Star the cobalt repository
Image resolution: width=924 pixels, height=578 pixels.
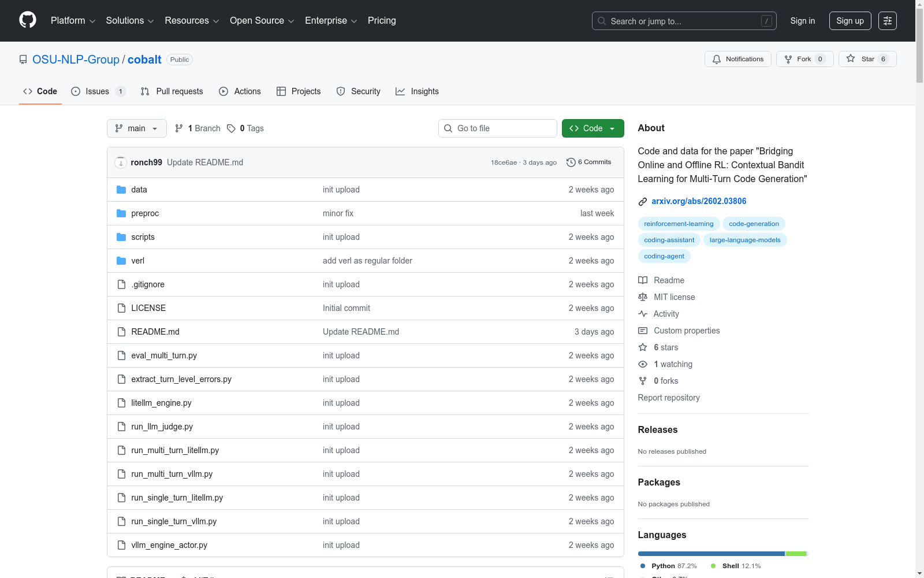click(867, 59)
